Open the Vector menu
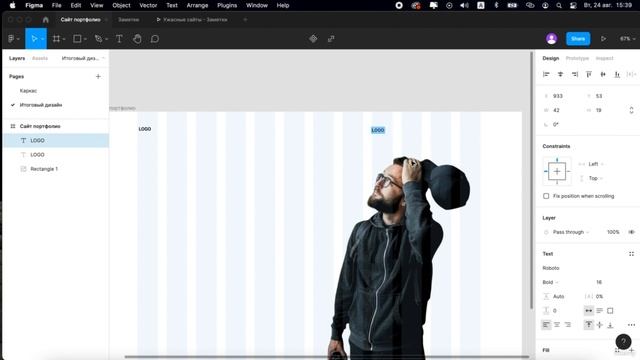Viewport: 640px width, 360px height. [148, 5]
